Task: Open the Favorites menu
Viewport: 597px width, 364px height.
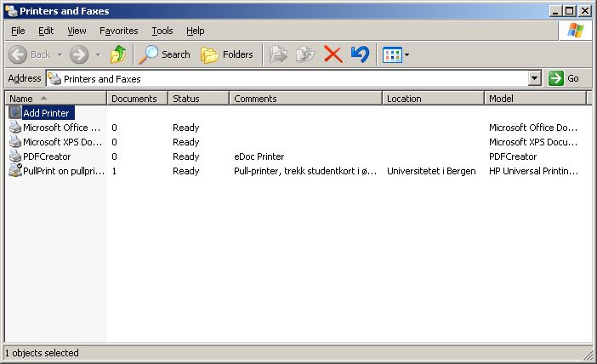Action: pos(118,31)
